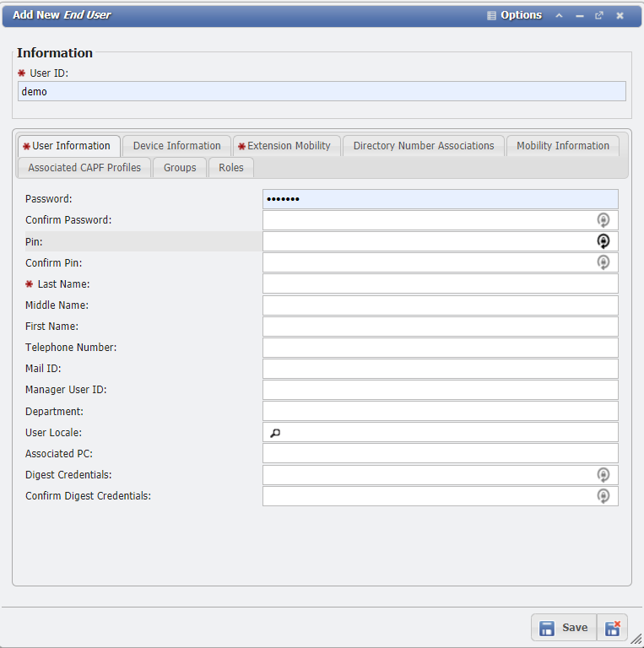Open the Options menu in title bar

pos(514,15)
